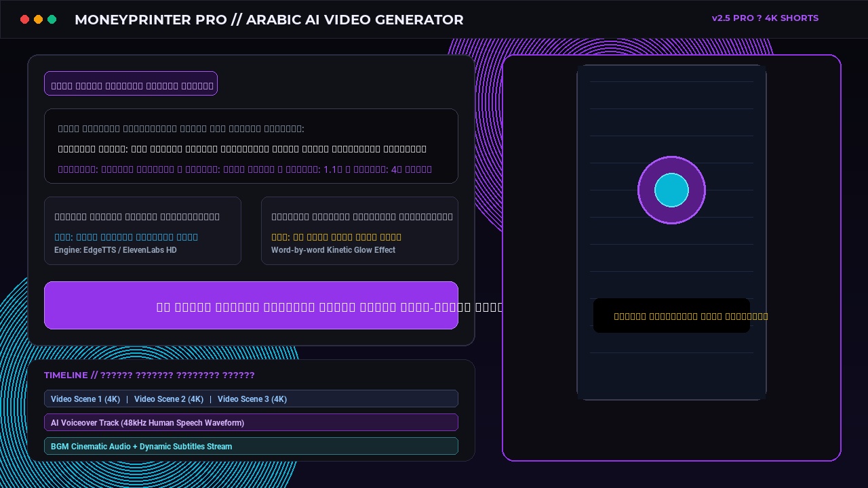Click the purple pill badge above the script box
The image size is (868, 488).
(x=131, y=83)
